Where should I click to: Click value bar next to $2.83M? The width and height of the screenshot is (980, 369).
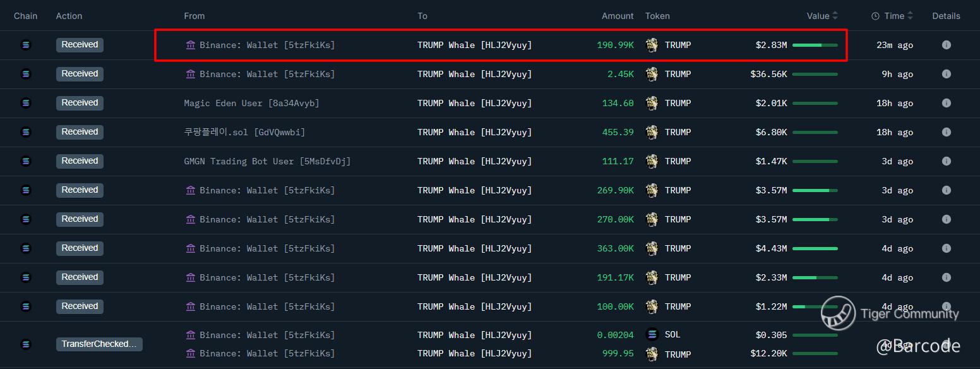pyautogui.click(x=815, y=45)
